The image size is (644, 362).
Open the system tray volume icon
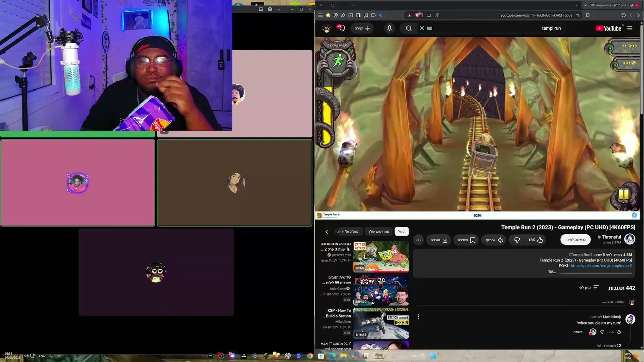pyautogui.click(x=26, y=356)
